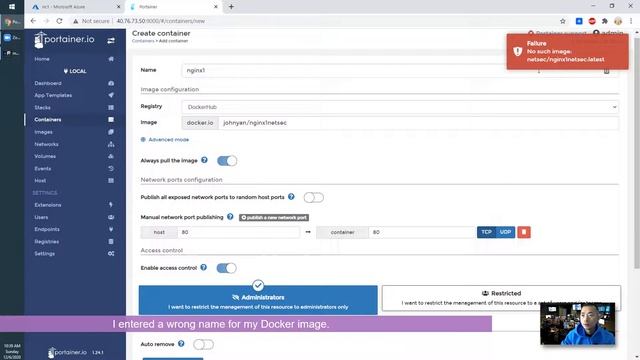Open Dashboard in the sidebar
The image size is (640, 360).
48,83
